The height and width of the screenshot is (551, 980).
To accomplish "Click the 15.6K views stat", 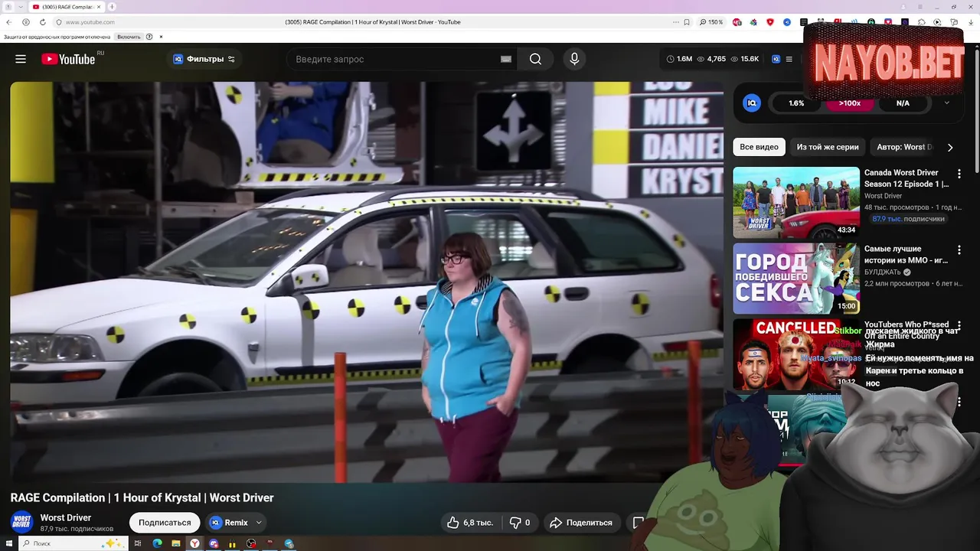I will pyautogui.click(x=745, y=59).
